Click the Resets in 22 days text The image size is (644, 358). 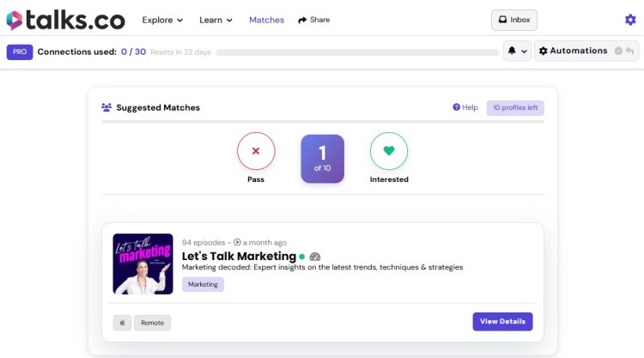[x=180, y=52]
